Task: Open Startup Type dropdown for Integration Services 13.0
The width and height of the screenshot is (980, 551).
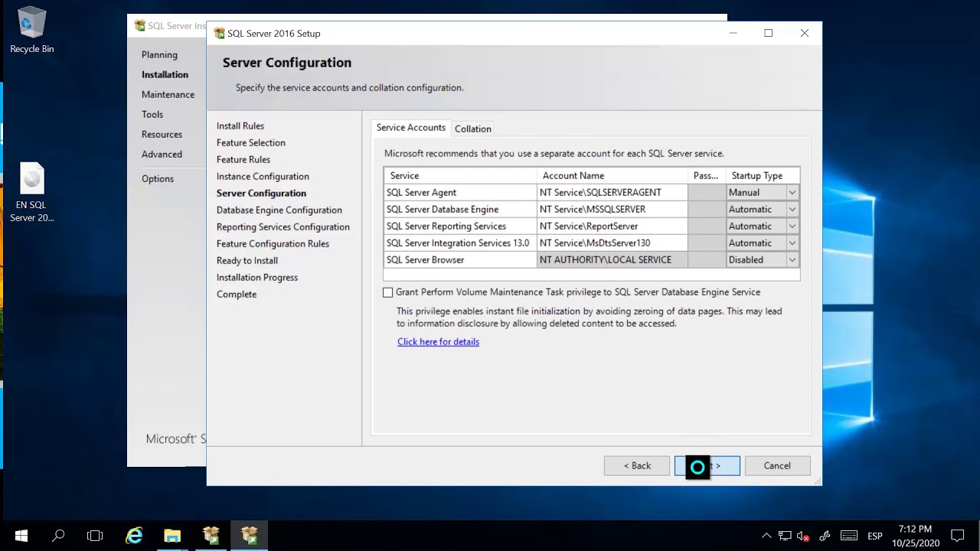Action: [x=792, y=243]
